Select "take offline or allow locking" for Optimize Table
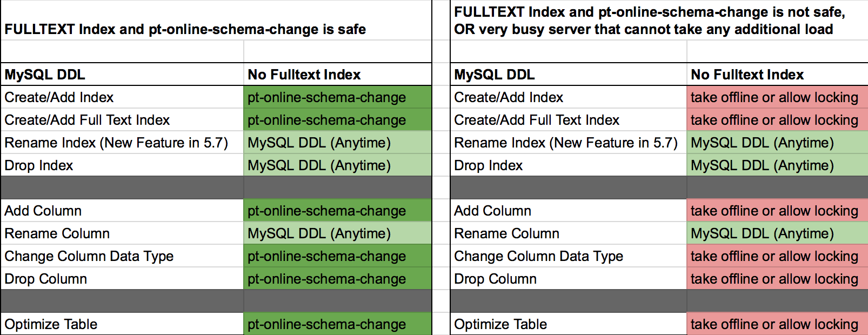 coord(774,324)
